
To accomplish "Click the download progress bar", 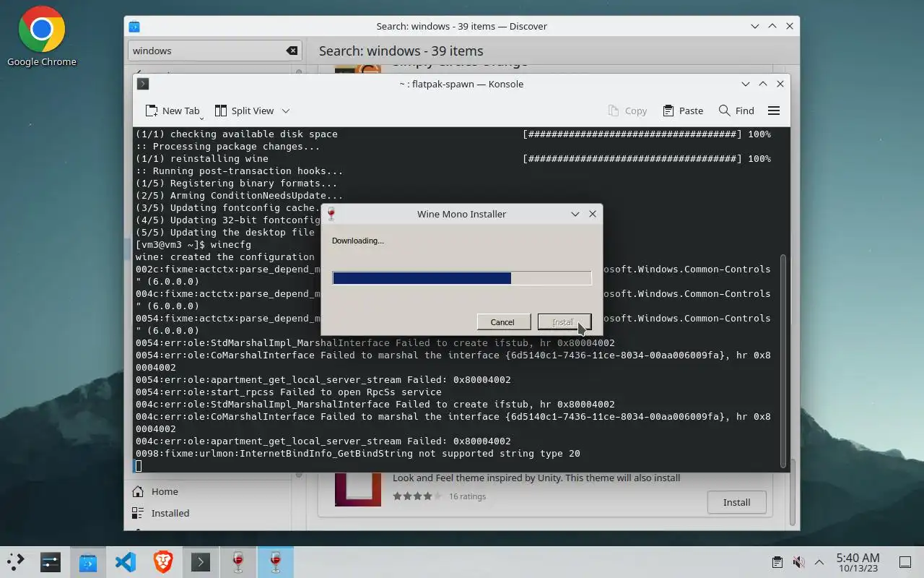I will coord(462,278).
